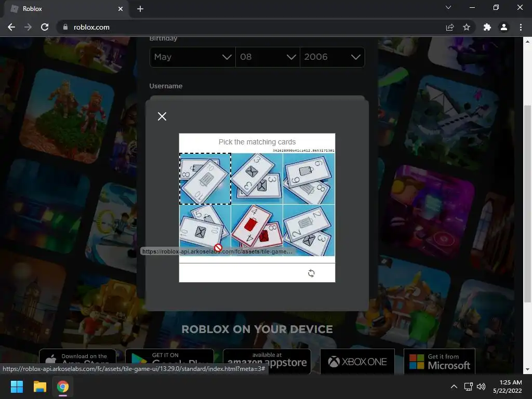532x399 pixels.
Task: Pick the card tile showing 5 and 10
Action: pyautogui.click(x=205, y=230)
